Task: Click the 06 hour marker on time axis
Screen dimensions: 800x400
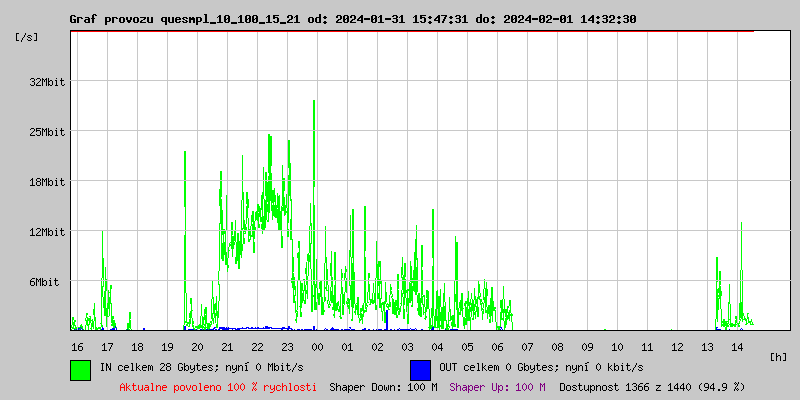Action: click(497, 347)
